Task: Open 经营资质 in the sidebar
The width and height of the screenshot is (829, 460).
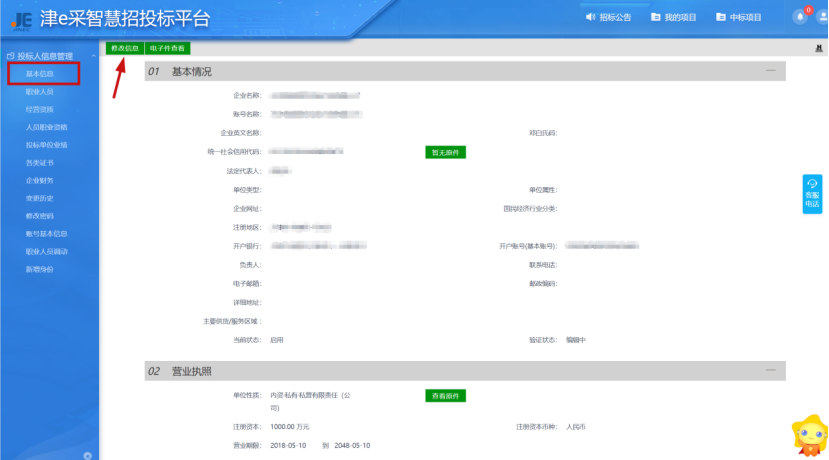Action: (40, 109)
